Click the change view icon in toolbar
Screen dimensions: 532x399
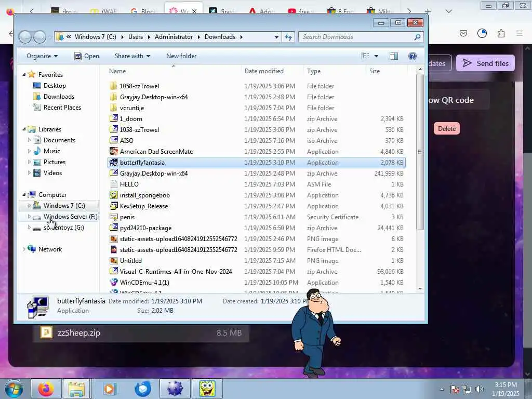tap(365, 56)
